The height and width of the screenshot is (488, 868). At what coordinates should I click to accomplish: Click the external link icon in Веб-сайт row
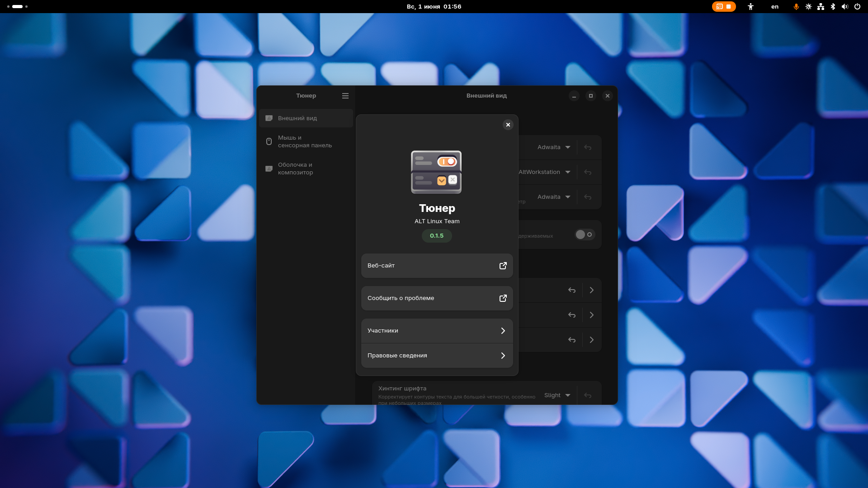click(x=503, y=266)
